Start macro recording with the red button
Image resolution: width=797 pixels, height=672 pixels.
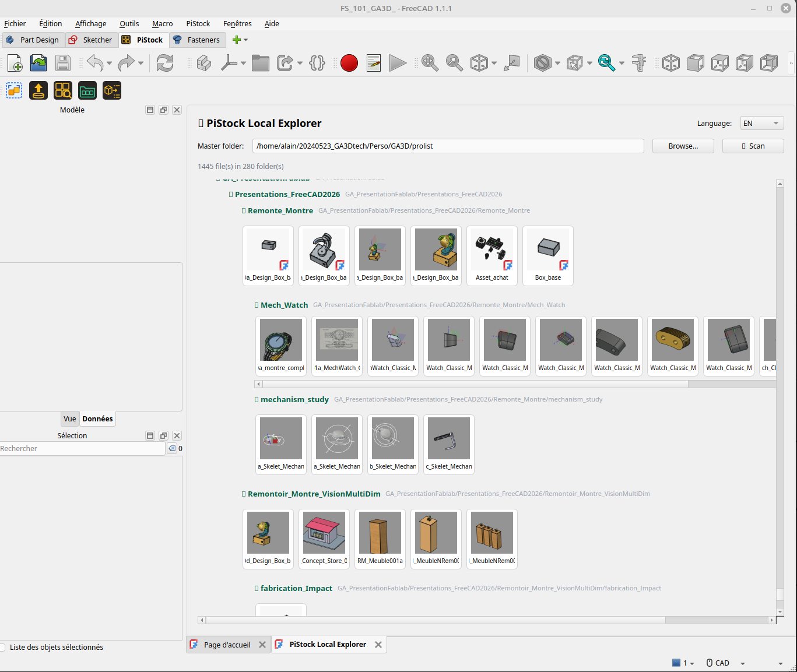pos(349,63)
